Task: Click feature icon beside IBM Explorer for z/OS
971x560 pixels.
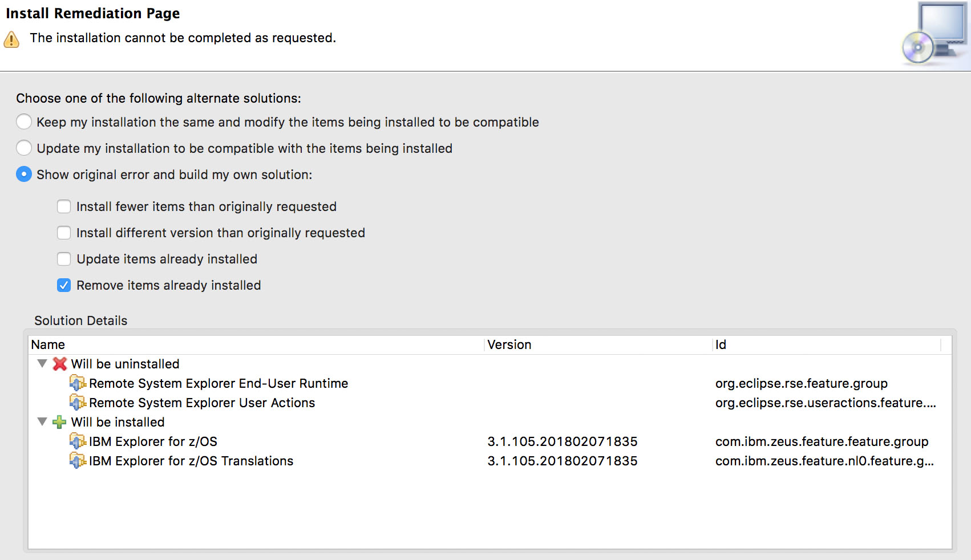Action: (78, 441)
